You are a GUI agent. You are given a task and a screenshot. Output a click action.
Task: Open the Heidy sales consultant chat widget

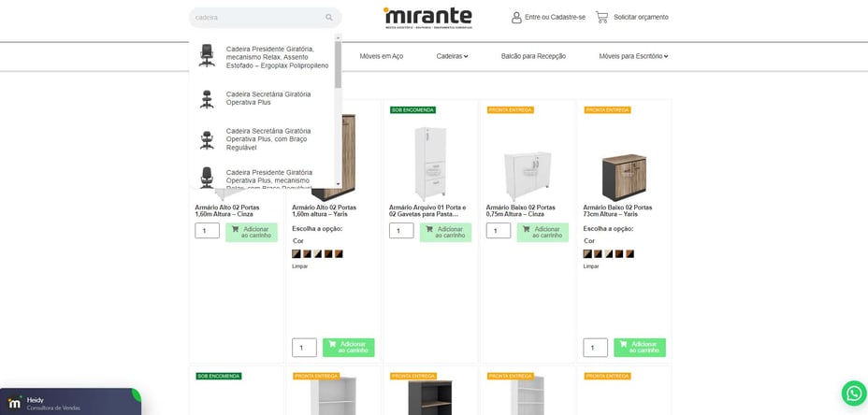tap(70, 402)
